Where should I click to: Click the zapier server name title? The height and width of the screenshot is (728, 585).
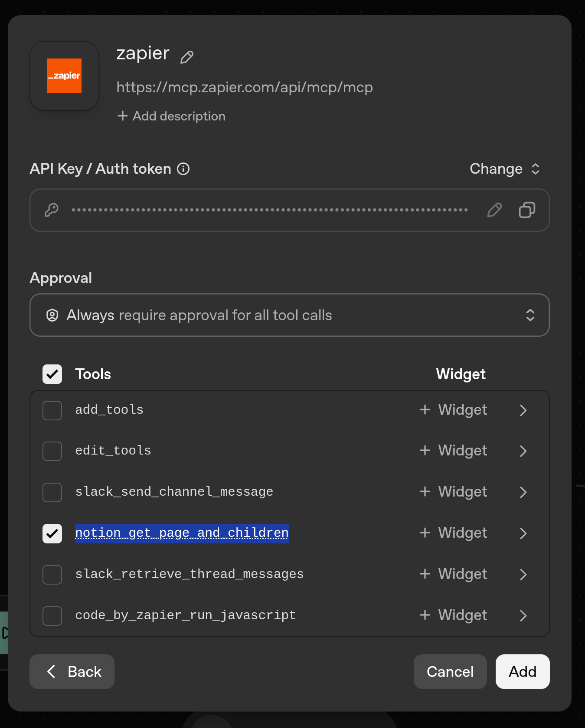click(143, 53)
